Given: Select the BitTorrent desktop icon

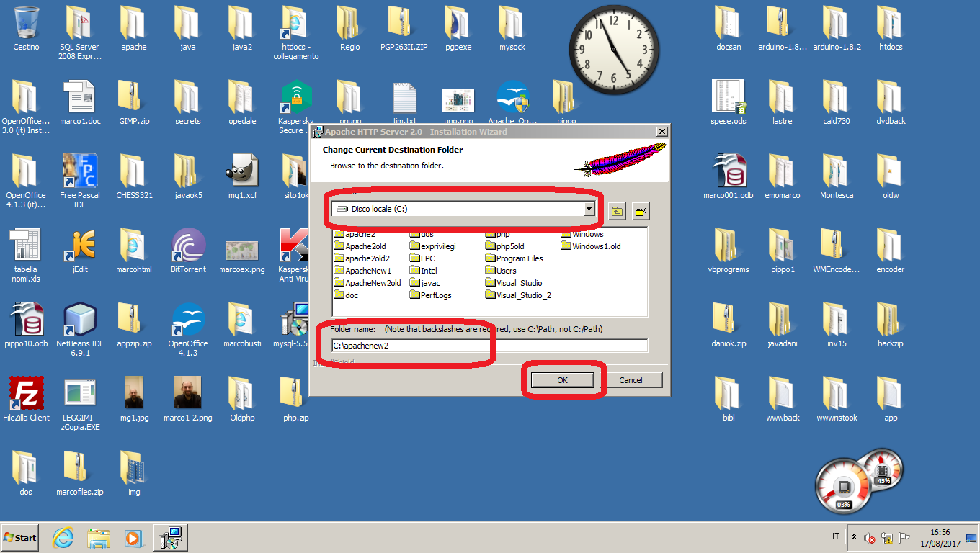Looking at the screenshot, I should pyautogui.click(x=188, y=251).
